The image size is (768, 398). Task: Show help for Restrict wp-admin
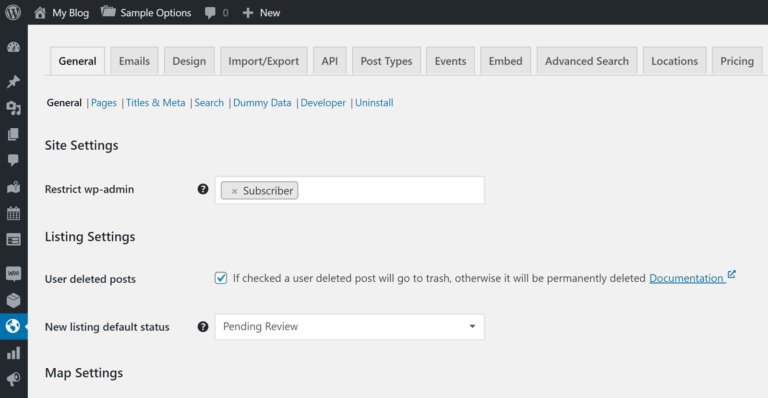[x=203, y=189]
